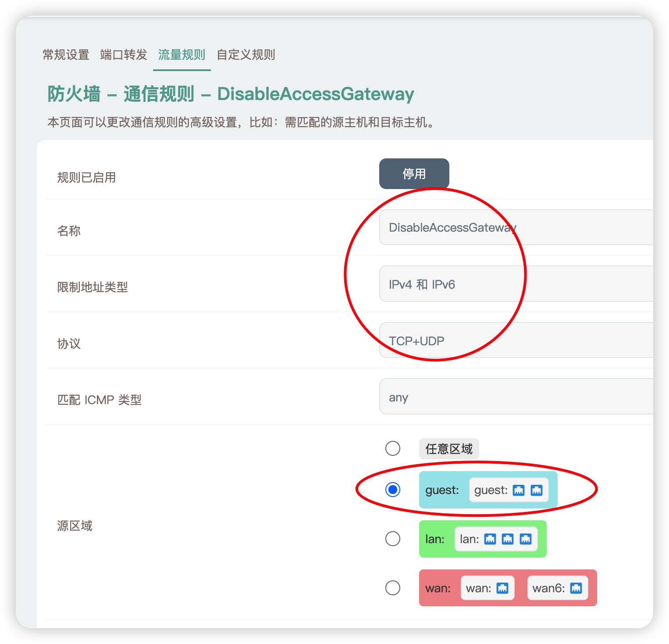
Task: Select wan as the source zone
Action: [393, 588]
